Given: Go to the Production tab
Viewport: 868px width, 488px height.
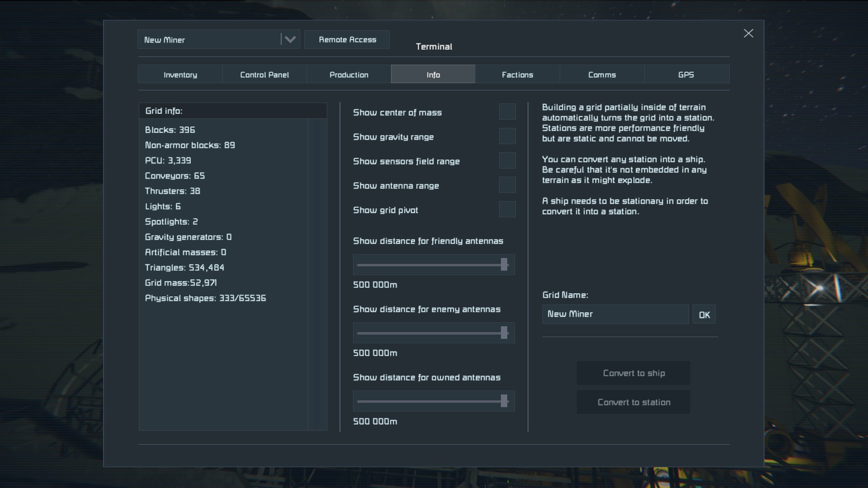Looking at the screenshot, I should [349, 74].
